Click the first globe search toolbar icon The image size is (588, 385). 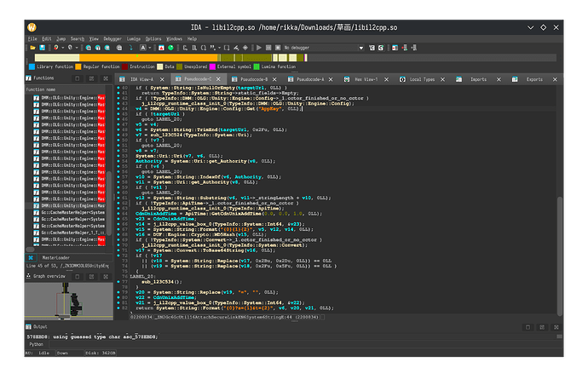click(x=89, y=48)
